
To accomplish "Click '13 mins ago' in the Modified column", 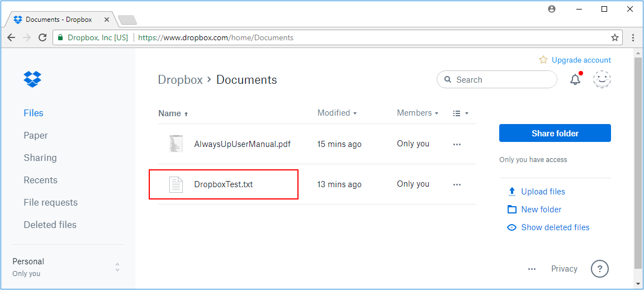I will [340, 184].
